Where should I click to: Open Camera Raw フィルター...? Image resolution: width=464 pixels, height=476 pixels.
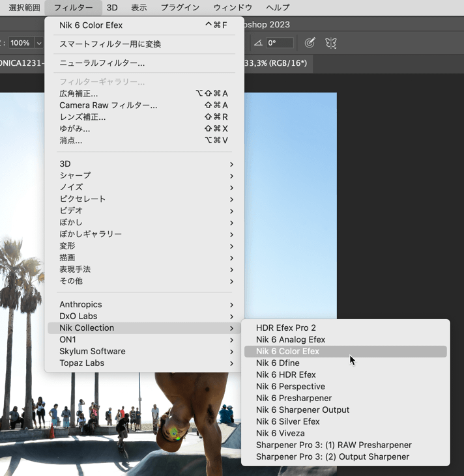pos(144,105)
